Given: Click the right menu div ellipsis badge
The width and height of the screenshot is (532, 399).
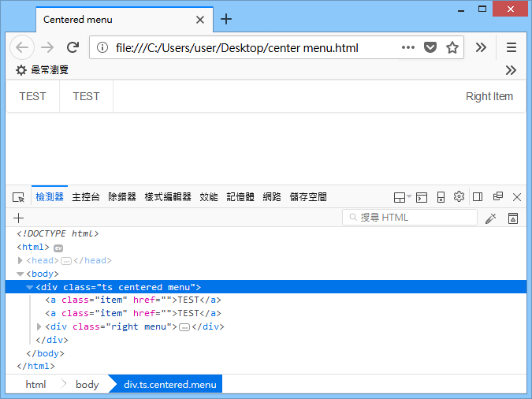Looking at the screenshot, I should [x=184, y=327].
